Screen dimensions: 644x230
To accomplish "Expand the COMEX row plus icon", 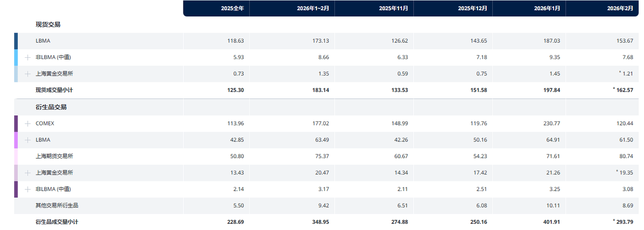I will click(x=28, y=124).
